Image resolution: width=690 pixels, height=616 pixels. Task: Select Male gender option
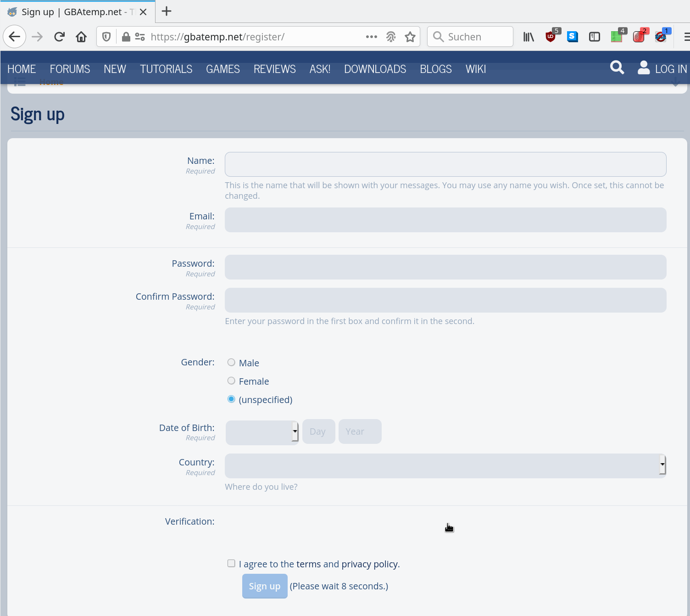(231, 362)
